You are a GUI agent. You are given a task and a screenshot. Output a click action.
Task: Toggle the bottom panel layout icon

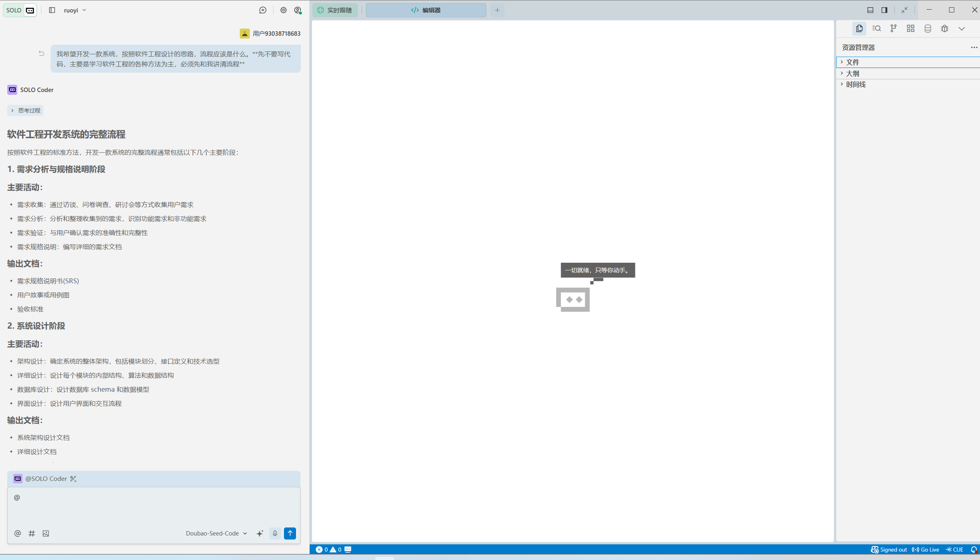point(870,10)
